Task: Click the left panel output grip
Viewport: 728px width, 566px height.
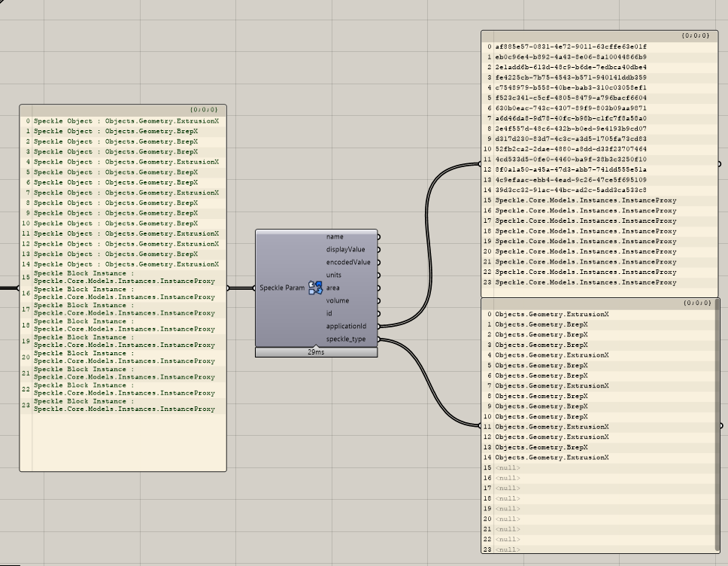Action: pyautogui.click(x=227, y=288)
